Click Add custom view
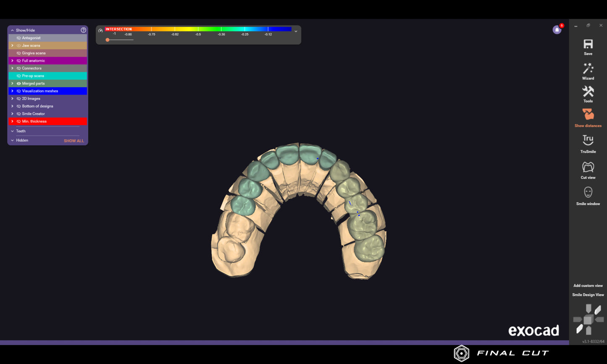 coord(588,285)
